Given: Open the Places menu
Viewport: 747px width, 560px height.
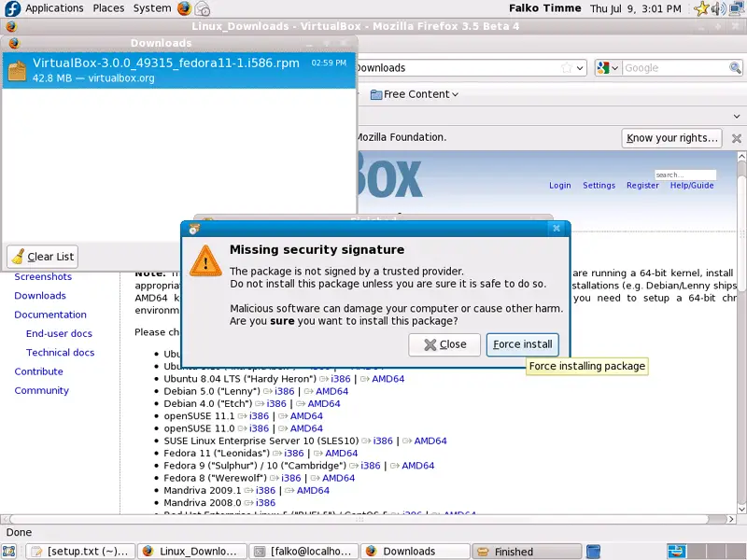Looking at the screenshot, I should pos(108,8).
